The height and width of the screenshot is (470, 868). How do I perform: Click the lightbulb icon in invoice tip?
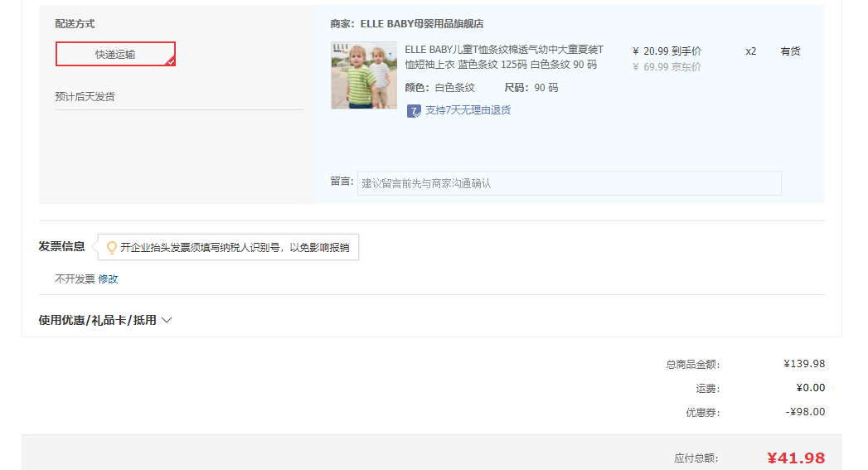[x=112, y=247]
